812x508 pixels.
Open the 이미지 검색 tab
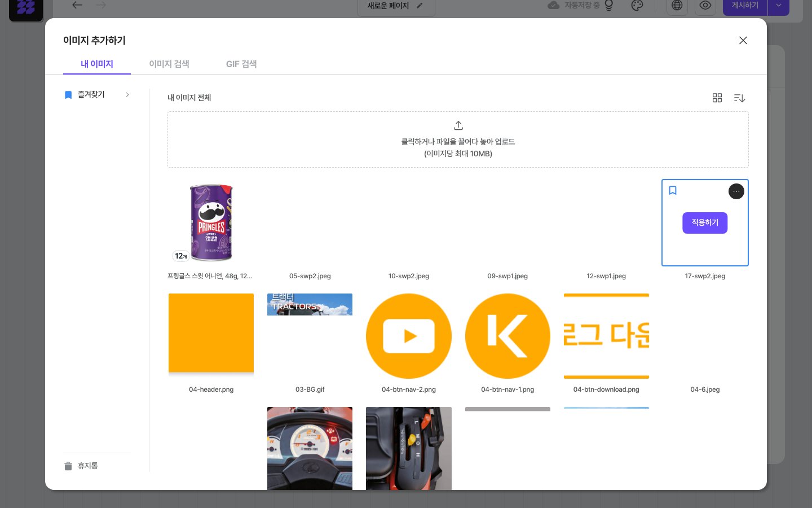(169, 64)
